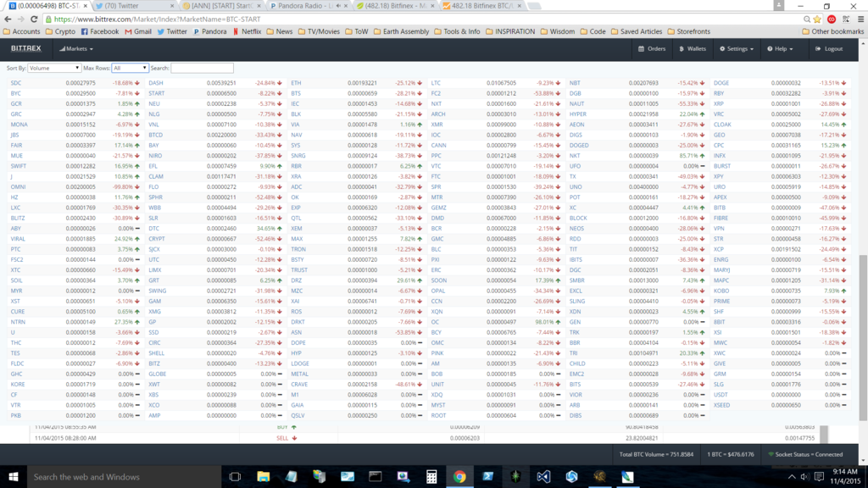The width and height of the screenshot is (868, 488).
Task: Open the Netflix bookmark
Action: (247, 31)
